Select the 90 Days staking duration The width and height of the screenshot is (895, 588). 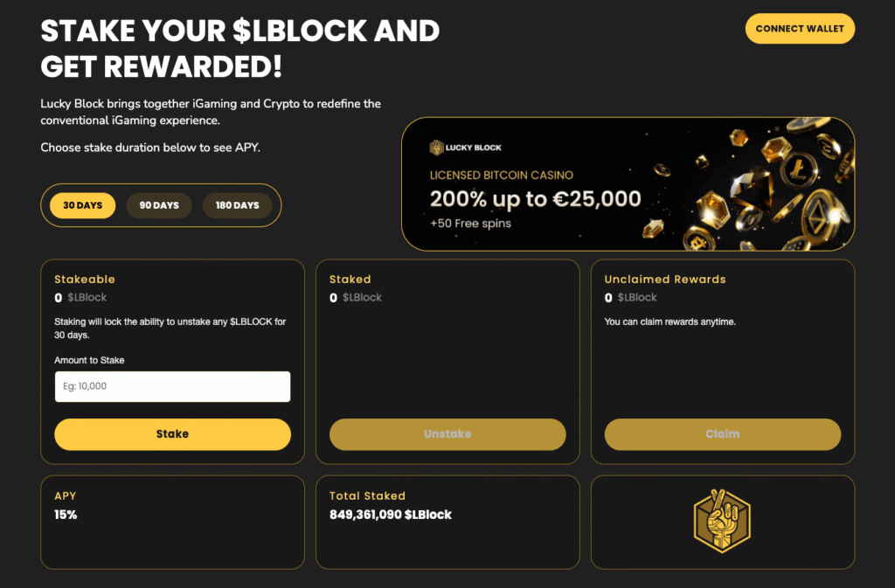[159, 205]
